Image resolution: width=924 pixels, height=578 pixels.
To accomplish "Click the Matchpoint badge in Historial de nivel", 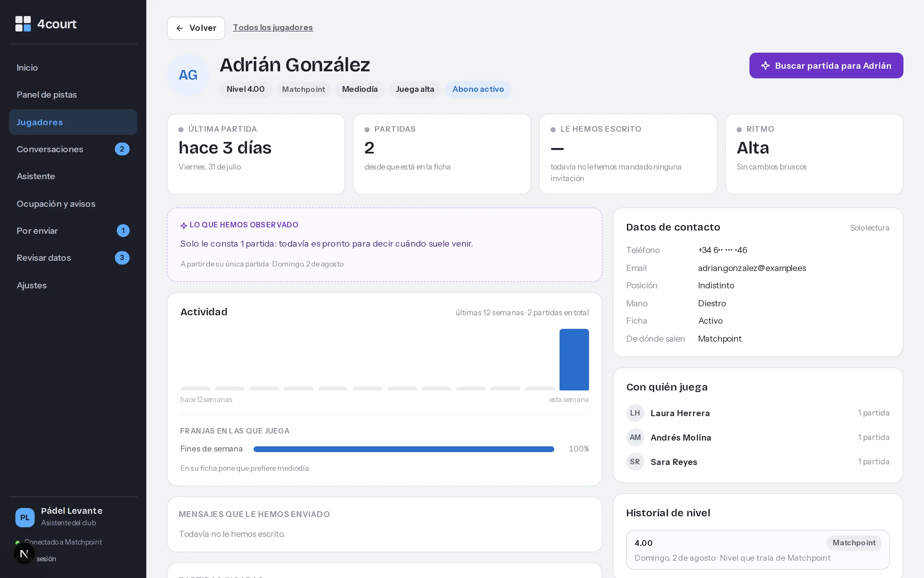I will pos(854,543).
